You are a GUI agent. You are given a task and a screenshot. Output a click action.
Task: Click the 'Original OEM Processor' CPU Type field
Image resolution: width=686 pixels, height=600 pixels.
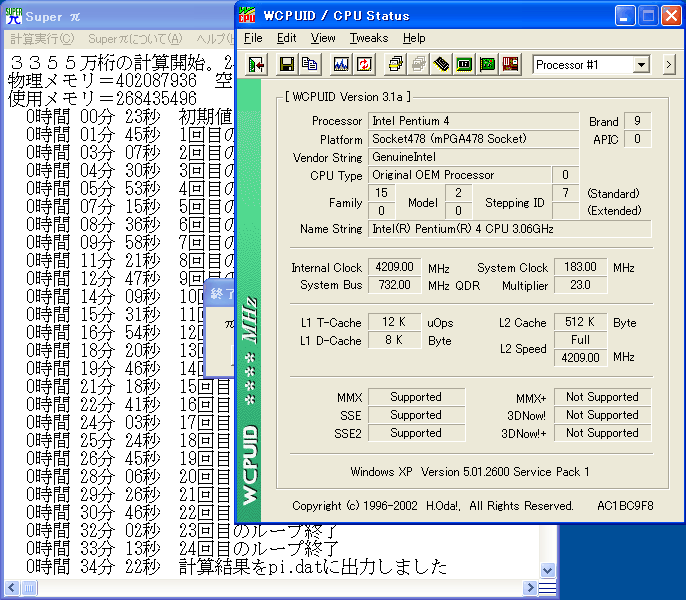tap(459, 175)
